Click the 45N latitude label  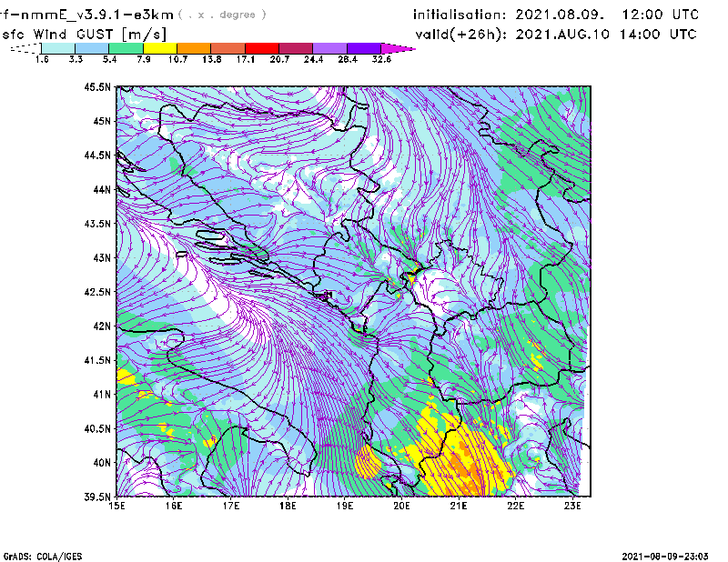pyautogui.click(x=102, y=121)
